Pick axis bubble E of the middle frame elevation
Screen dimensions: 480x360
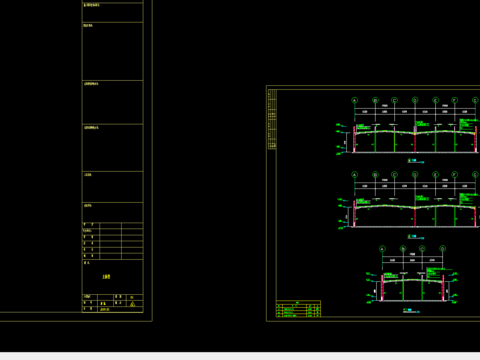pos(435,175)
